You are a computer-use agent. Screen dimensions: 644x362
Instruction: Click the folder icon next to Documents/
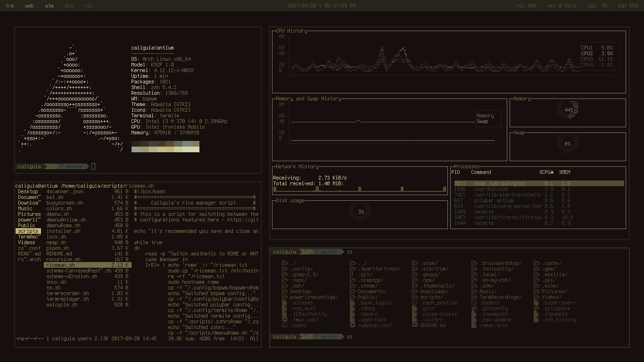353,291
